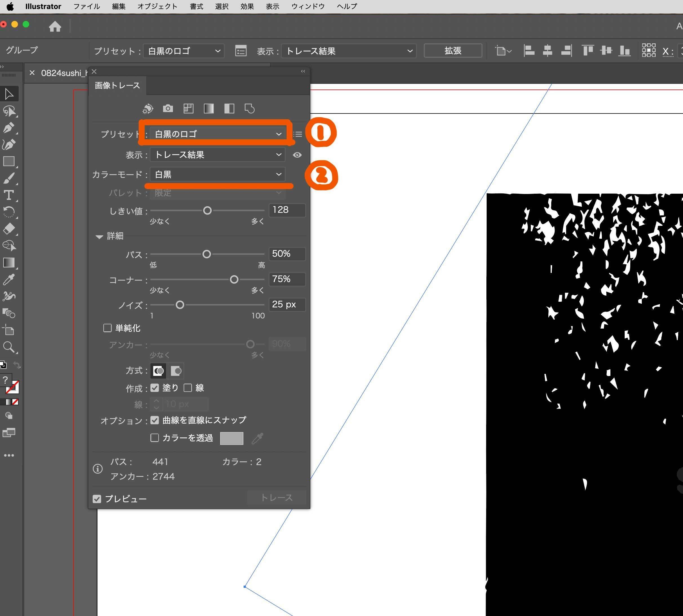Select the Curvature tool
This screenshot has width=683, height=616.
pyautogui.click(x=9, y=144)
